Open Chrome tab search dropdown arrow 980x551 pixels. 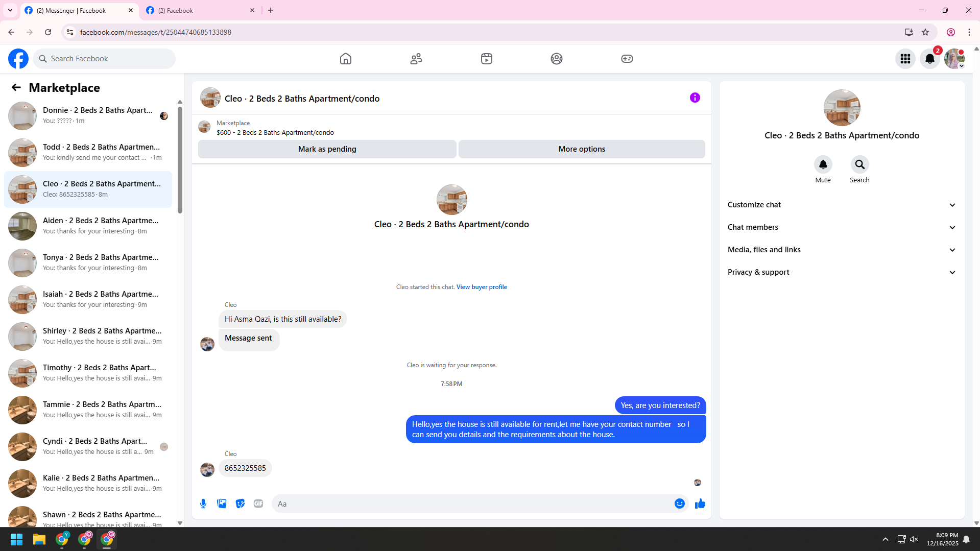point(10,10)
